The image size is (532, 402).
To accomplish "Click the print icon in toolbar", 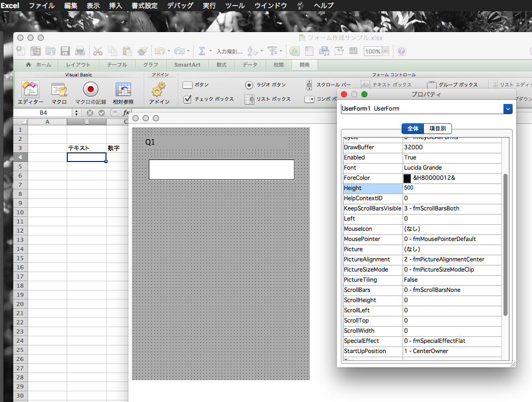I will click(80, 51).
